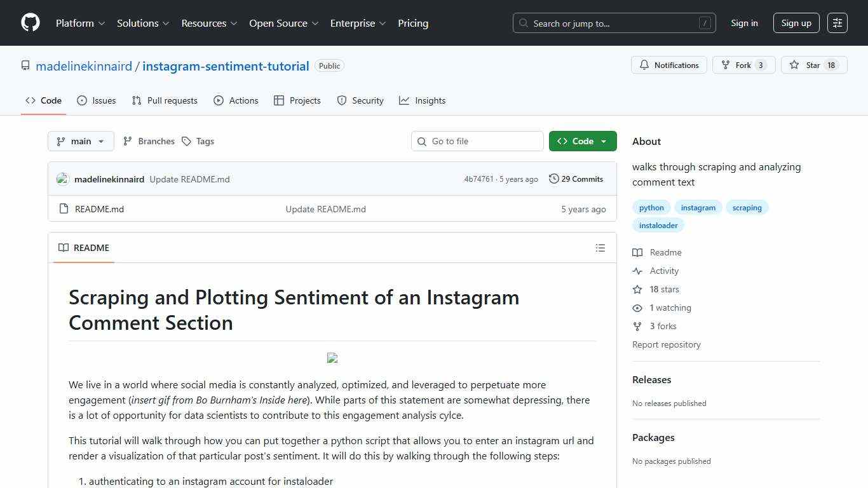Open the notifications bell icon
Image resolution: width=868 pixels, height=488 pixels.
coord(644,65)
